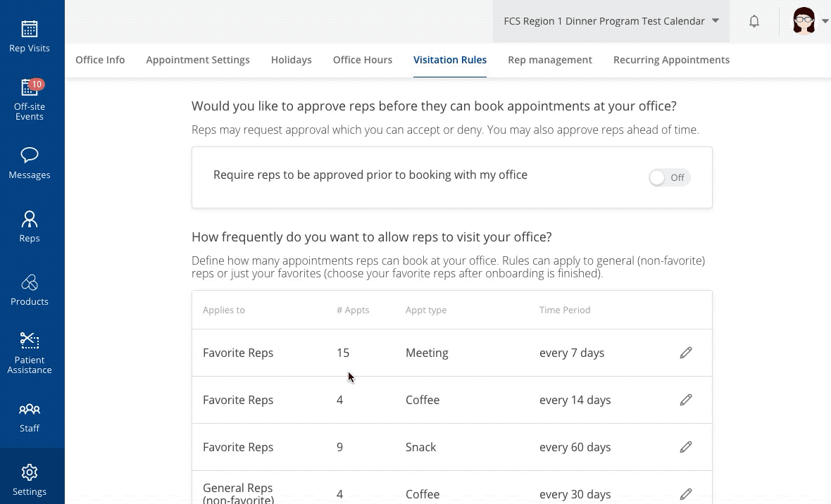Select the Holidays tab
Screen dimensions: 831x504
(x=291, y=60)
